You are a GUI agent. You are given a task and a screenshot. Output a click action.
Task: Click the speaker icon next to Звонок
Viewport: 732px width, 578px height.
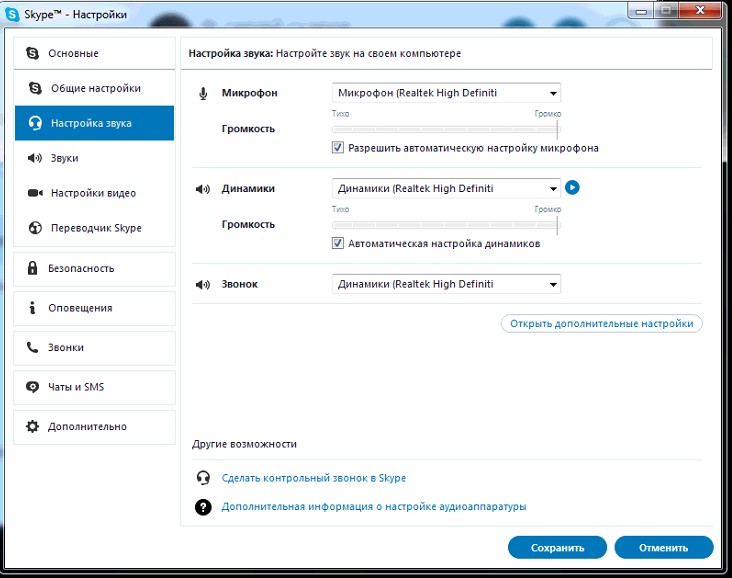pos(203,284)
